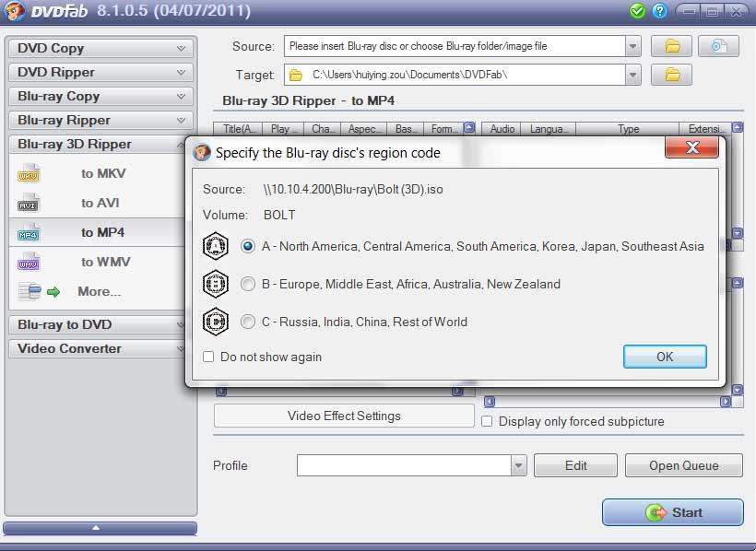This screenshot has height=551, width=756.
Task: Click the Open Queue button
Action: pos(684,465)
